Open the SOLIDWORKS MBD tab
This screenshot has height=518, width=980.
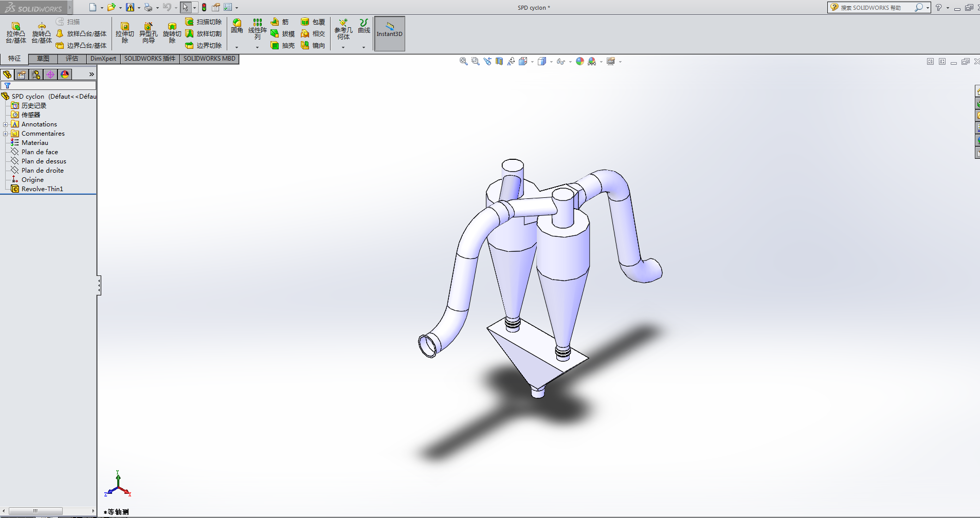point(209,59)
